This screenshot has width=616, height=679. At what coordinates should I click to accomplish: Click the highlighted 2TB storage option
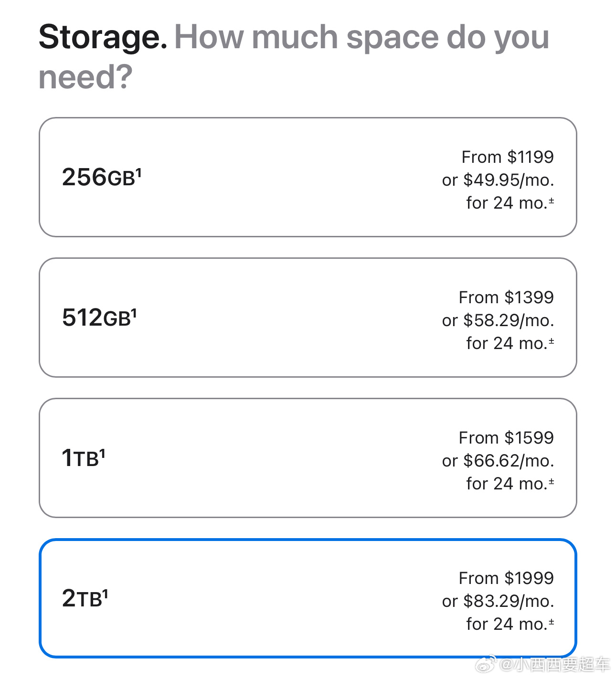point(308,598)
